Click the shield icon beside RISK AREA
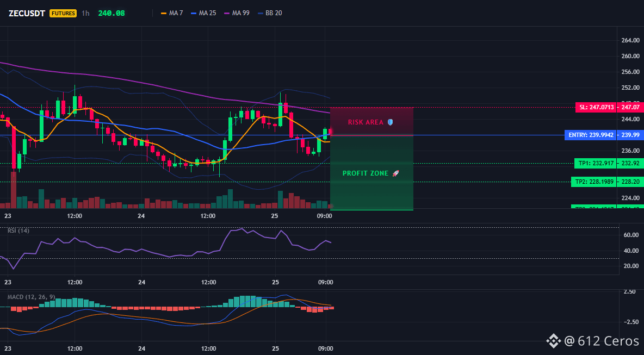The width and height of the screenshot is (644, 355). (x=390, y=122)
